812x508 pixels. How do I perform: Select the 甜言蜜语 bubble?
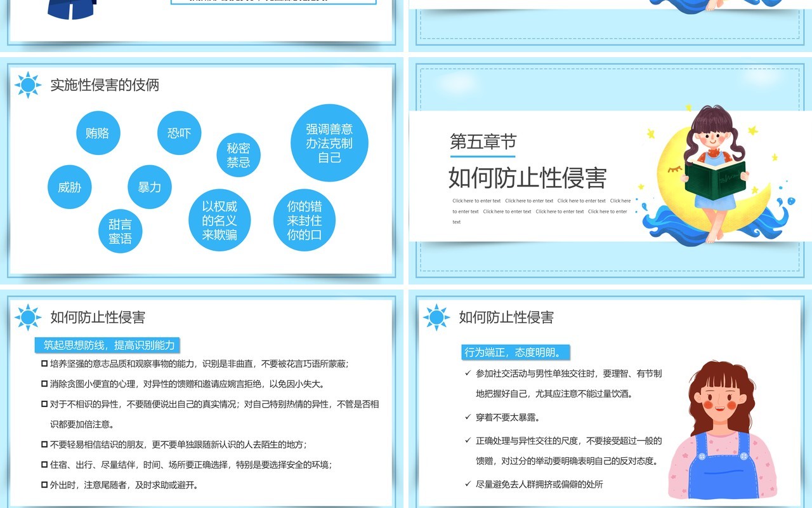[121, 231]
